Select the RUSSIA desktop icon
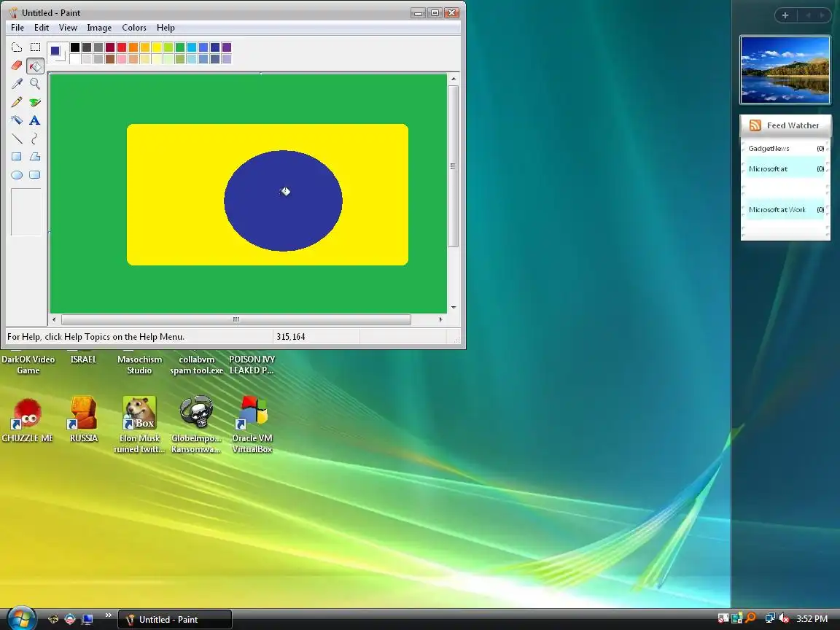 pos(84,421)
